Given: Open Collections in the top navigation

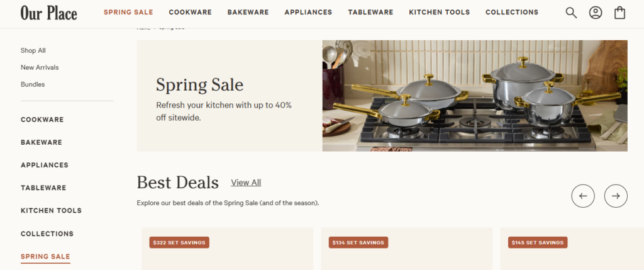Looking at the screenshot, I should pyautogui.click(x=512, y=12).
